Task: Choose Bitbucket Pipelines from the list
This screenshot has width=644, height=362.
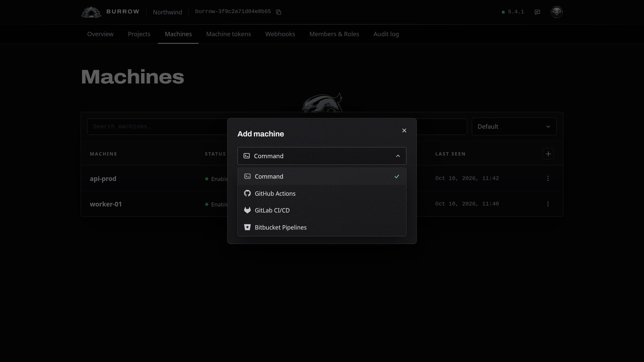Action: click(322, 227)
